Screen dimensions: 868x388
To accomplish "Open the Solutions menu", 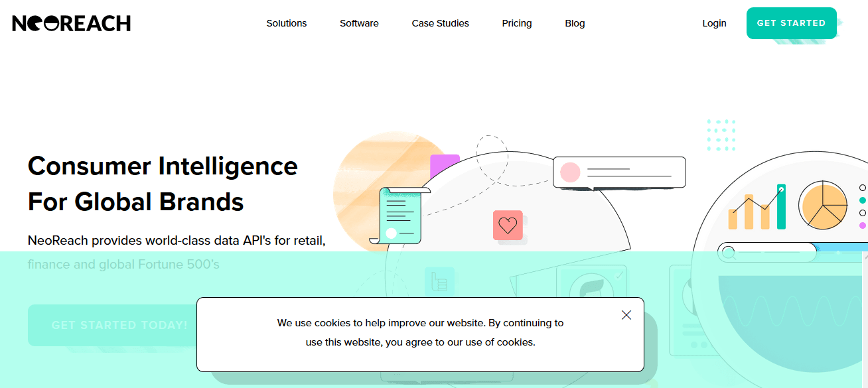I will tap(286, 23).
